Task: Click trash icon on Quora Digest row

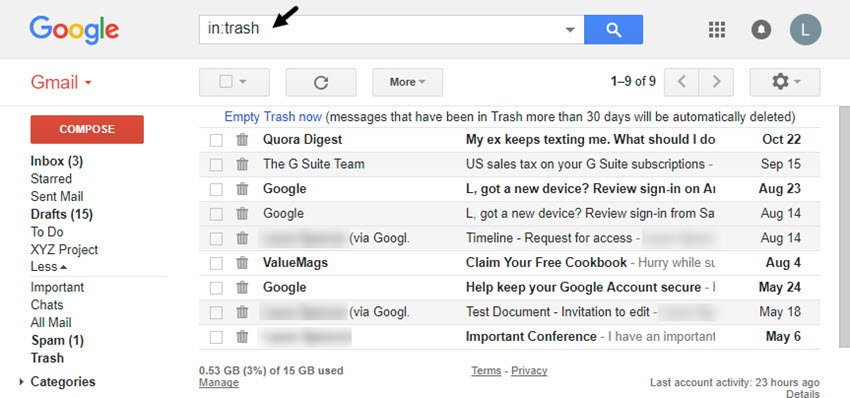Action: [x=242, y=140]
